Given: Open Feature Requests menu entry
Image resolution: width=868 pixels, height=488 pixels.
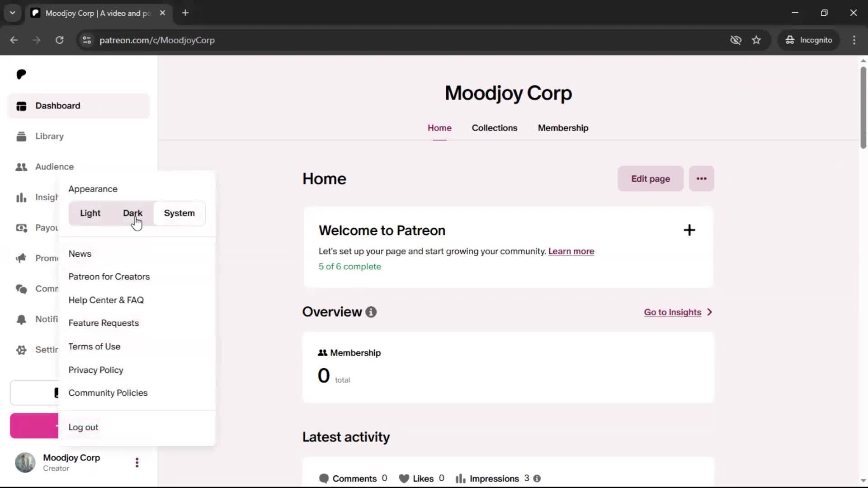Looking at the screenshot, I should click(x=104, y=324).
